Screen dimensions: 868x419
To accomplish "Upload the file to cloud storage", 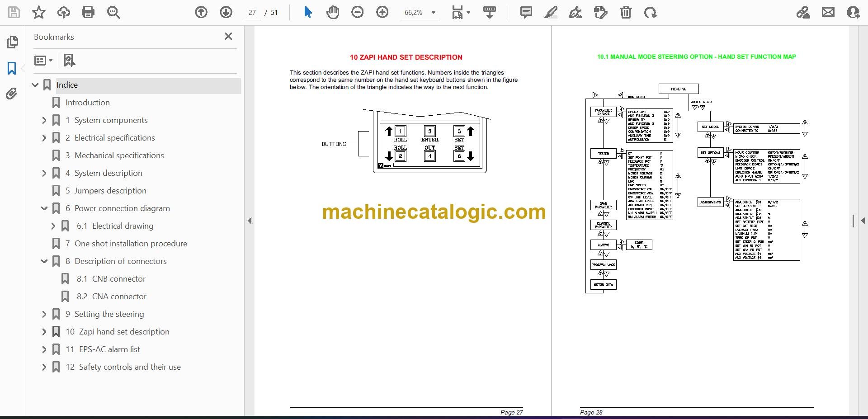I will pos(64,12).
